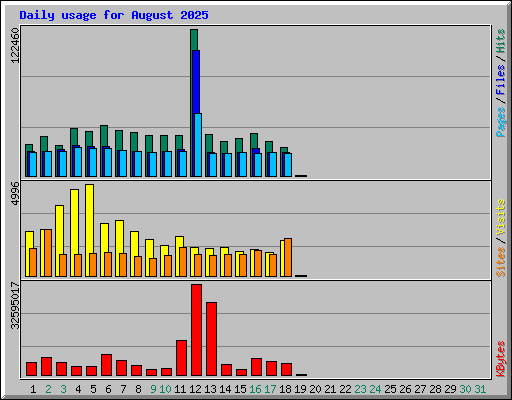This screenshot has width=512, height=400.
Task: Click the 'Daily usage for August 2025' title
Action: tap(114, 15)
